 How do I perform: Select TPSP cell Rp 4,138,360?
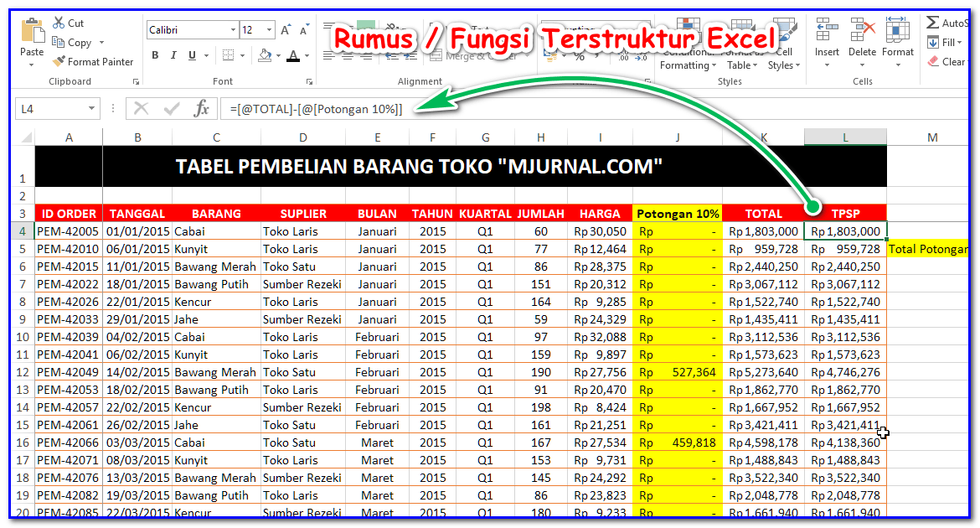tap(846, 443)
